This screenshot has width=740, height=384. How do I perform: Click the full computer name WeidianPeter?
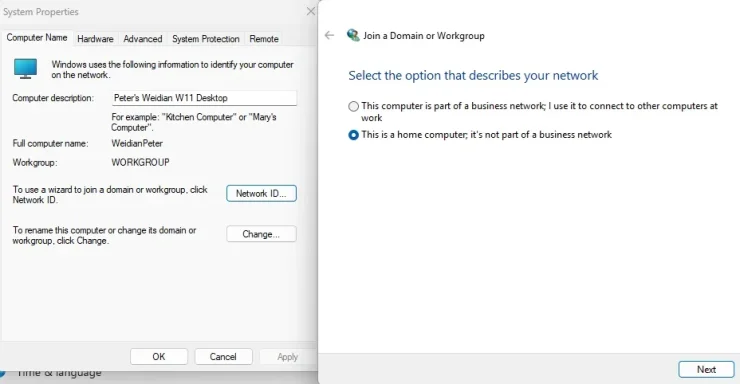click(x=137, y=143)
